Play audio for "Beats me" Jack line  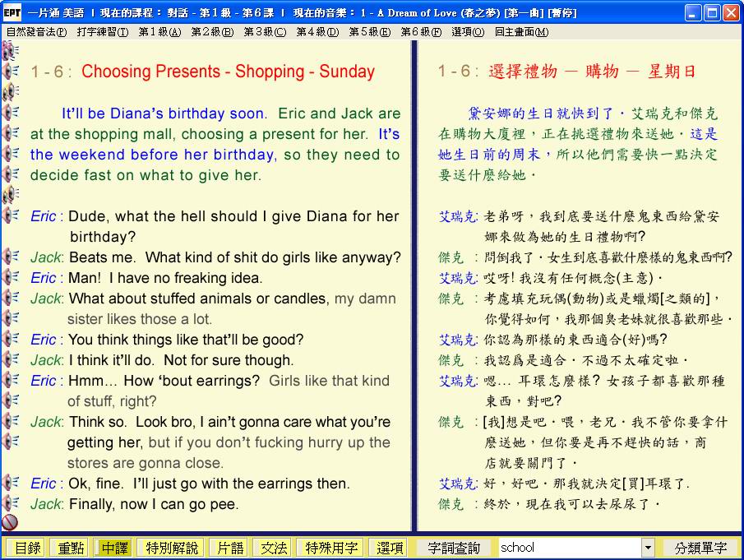click(x=11, y=257)
